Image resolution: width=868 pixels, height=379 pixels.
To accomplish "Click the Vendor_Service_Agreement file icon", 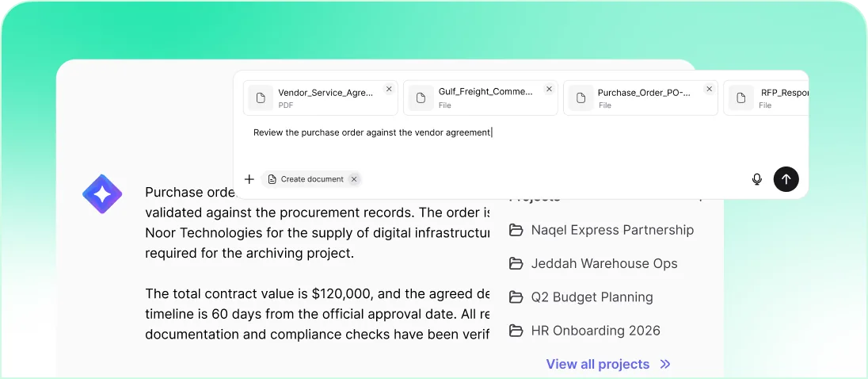I will tap(261, 98).
